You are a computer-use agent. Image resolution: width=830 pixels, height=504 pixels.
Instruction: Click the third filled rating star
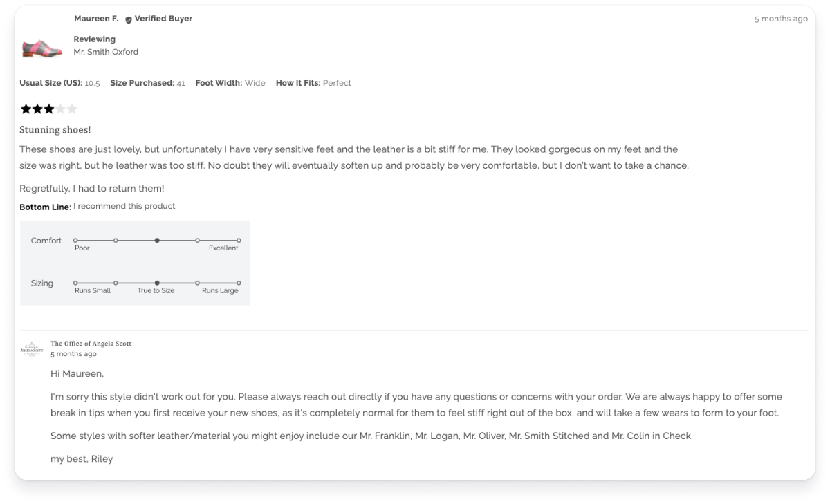[x=48, y=109]
